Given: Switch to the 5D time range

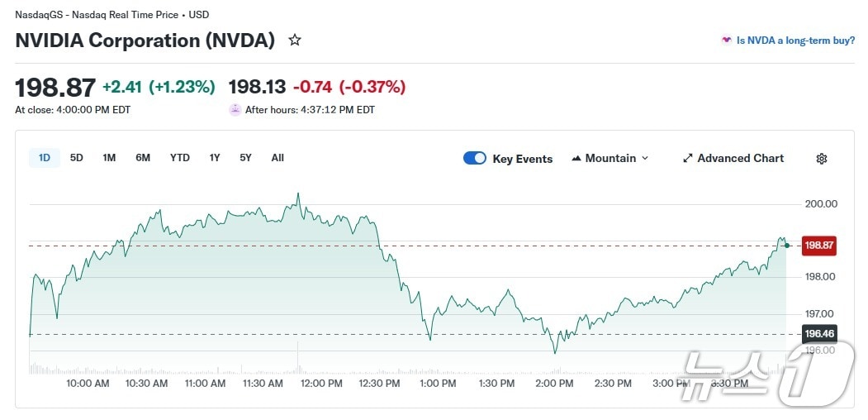Looking at the screenshot, I should click(77, 158).
